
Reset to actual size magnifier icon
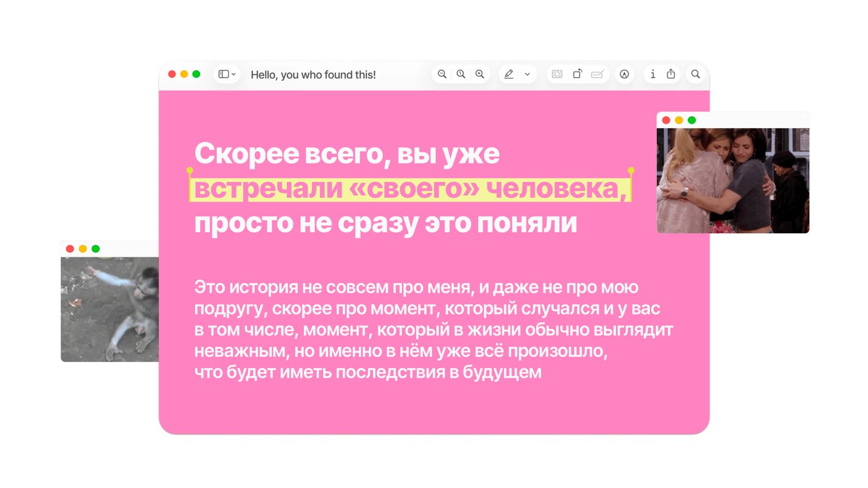(461, 74)
